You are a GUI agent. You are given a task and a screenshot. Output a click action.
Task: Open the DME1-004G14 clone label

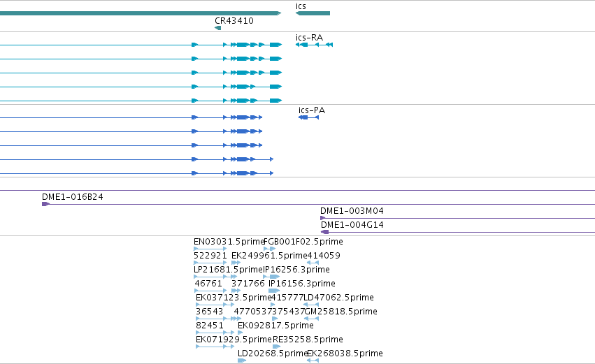click(x=352, y=225)
